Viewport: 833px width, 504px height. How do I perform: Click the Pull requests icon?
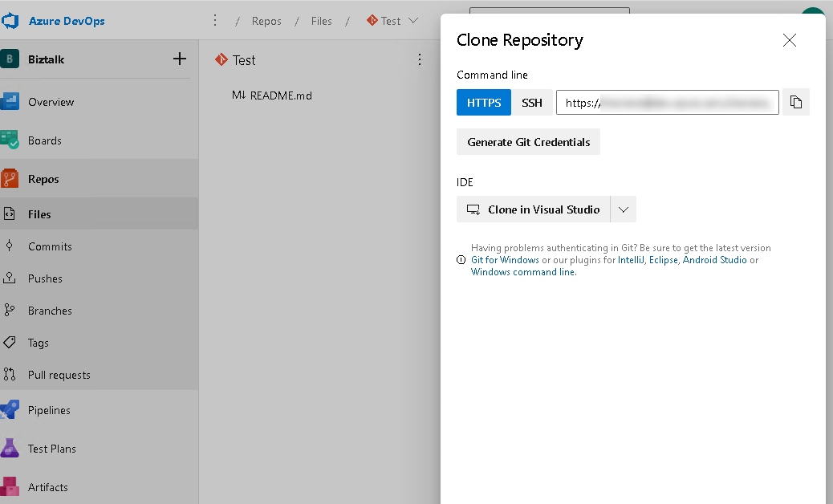click(x=9, y=375)
